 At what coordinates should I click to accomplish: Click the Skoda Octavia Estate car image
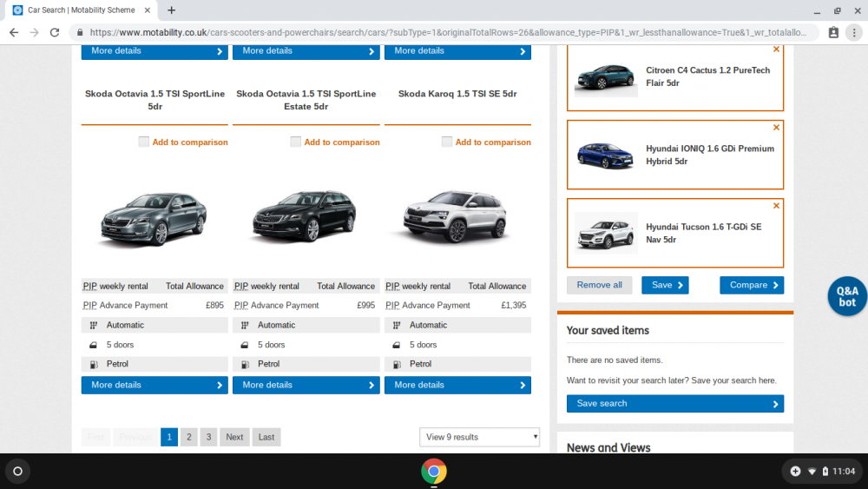[305, 216]
